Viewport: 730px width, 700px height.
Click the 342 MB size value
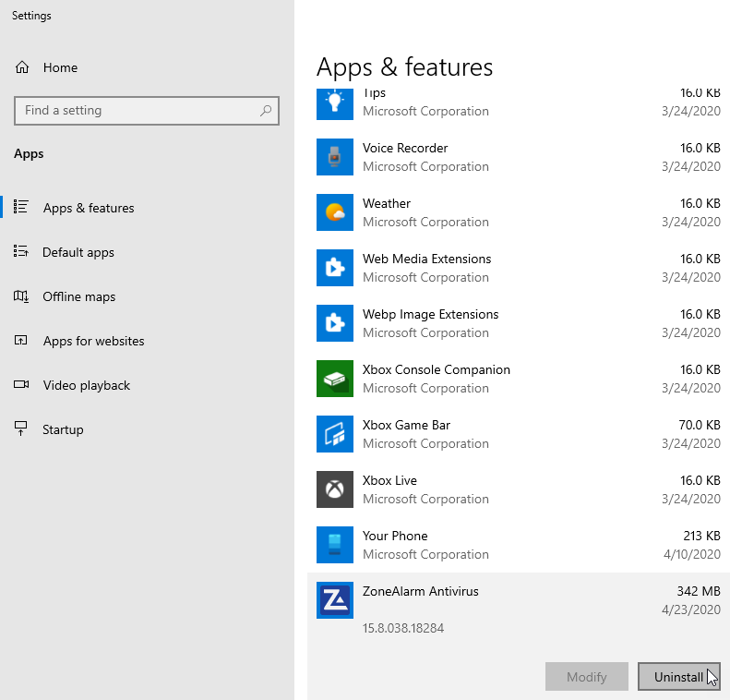699,591
